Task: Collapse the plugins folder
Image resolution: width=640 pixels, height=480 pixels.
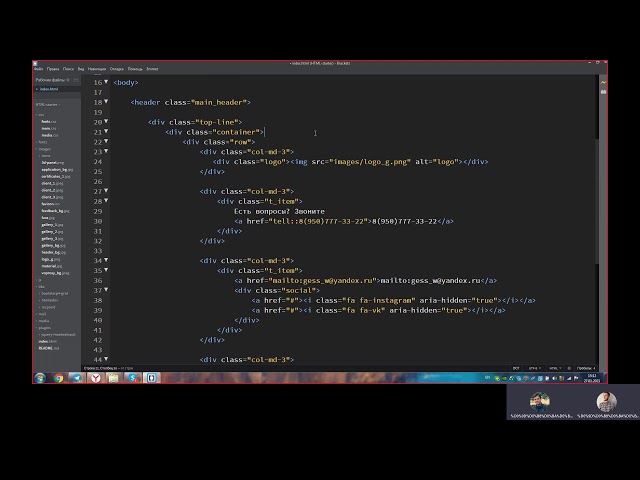Action: click(44, 328)
